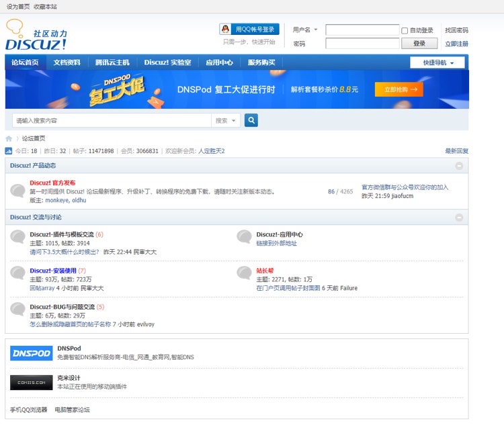Viewport: 504px width, 425px height.
Task: Open post 在门户页调用帖子封面图
Action: (x=288, y=288)
